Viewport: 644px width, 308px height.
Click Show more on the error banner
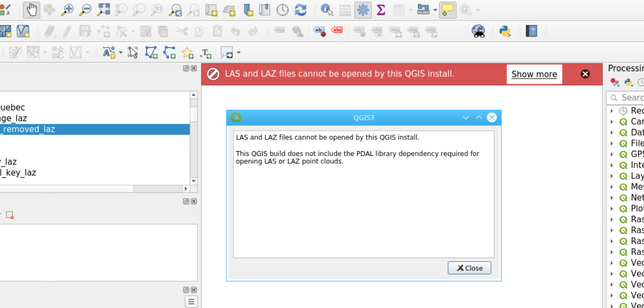(534, 74)
